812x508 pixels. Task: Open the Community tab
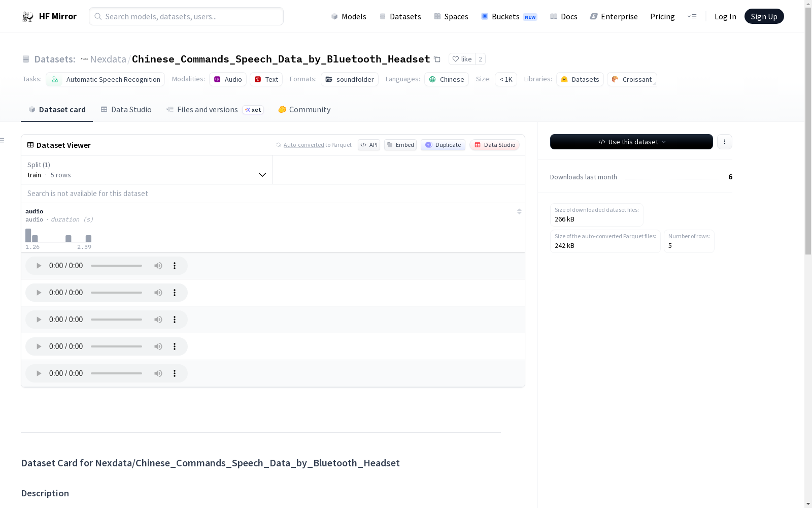[x=304, y=110]
